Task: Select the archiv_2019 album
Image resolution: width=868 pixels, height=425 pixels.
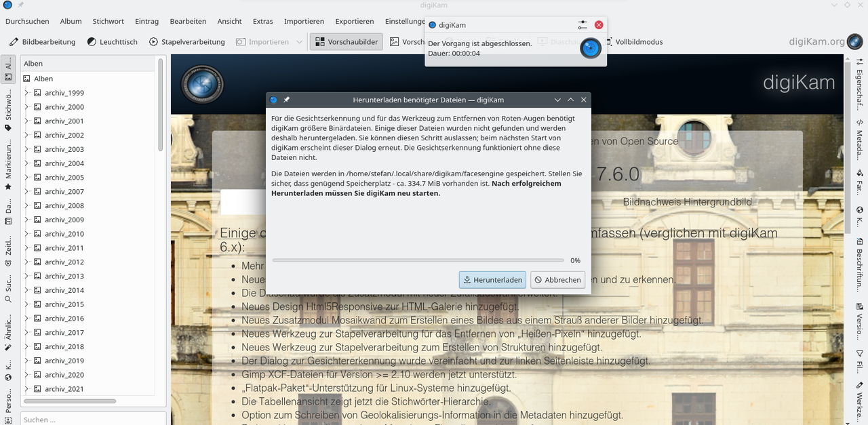Action: click(64, 361)
